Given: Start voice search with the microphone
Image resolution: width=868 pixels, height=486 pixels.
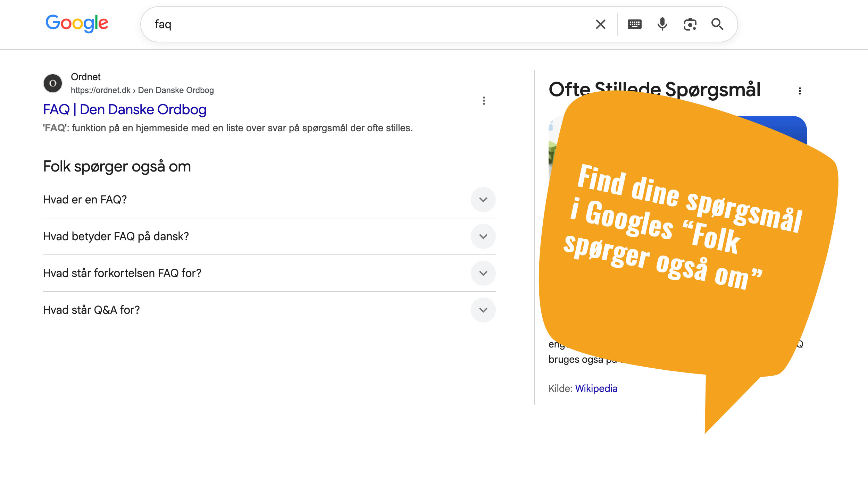Looking at the screenshot, I should [x=662, y=24].
